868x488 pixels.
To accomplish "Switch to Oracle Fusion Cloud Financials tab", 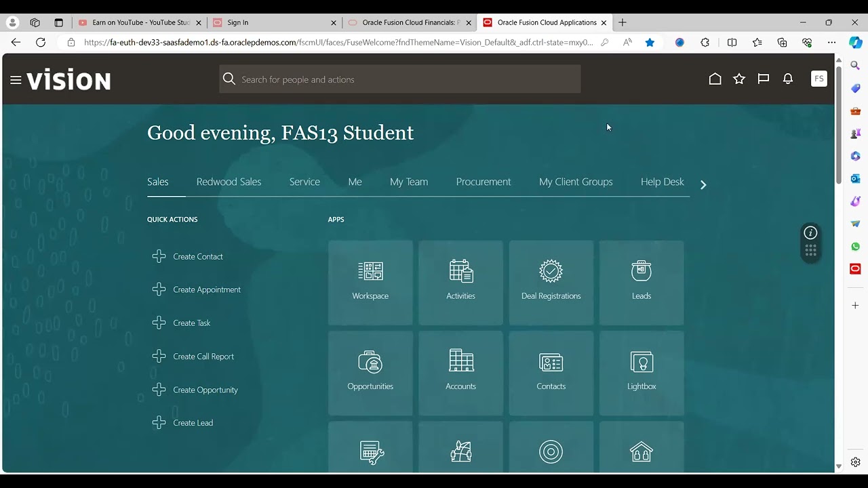I will pos(410,22).
